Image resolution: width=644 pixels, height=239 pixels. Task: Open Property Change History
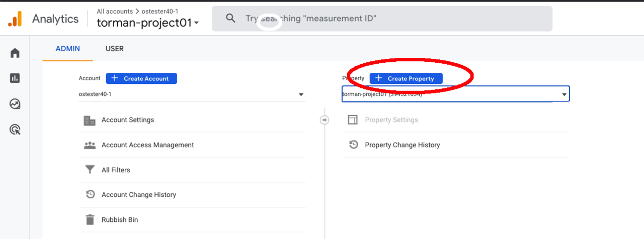402,145
